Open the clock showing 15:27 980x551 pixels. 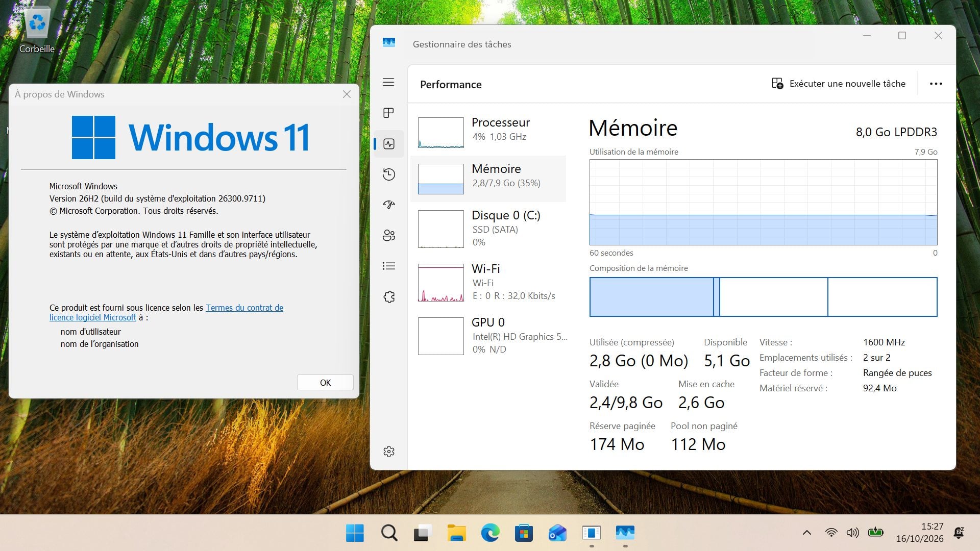click(x=920, y=533)
